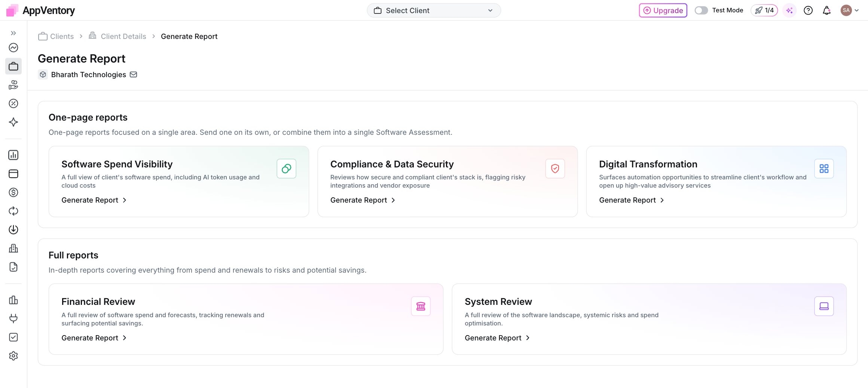Open the bar chart report sidebar icon
868x388 pixels.
(x=13, y=155)
